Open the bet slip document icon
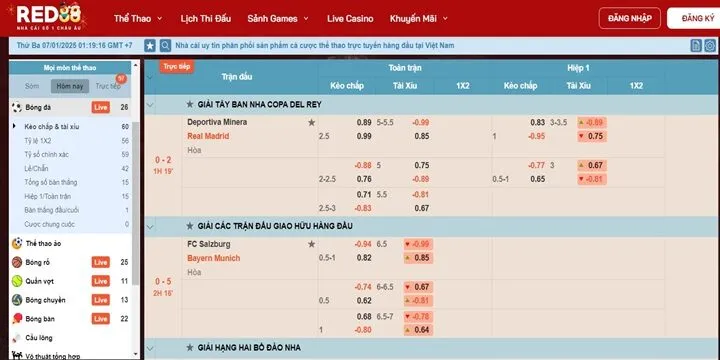 pos(696,45)
